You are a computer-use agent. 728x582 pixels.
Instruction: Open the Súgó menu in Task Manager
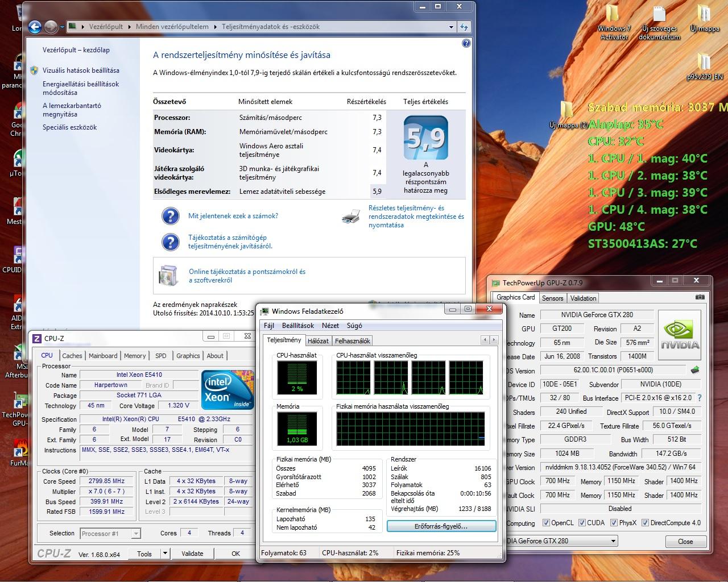(354, 326)
